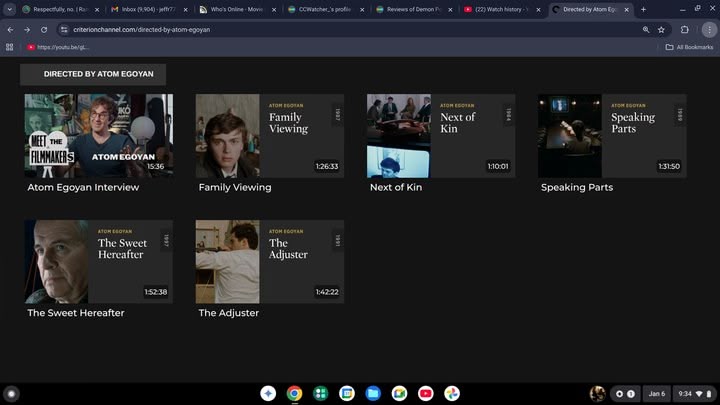The height and width of the screenshot is (405, 720).
Task: Open the Next of Kin film card
Action: pyautogui.click(x=440, y=136)
